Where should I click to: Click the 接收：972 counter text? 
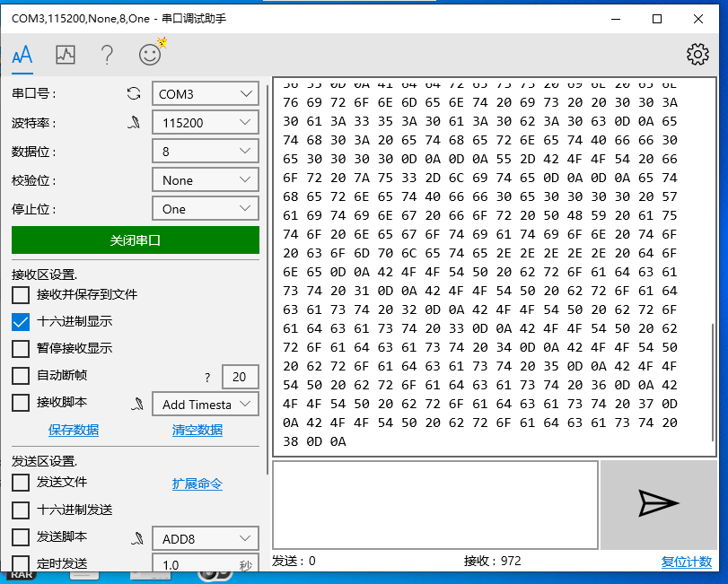[x=492, y=562]
